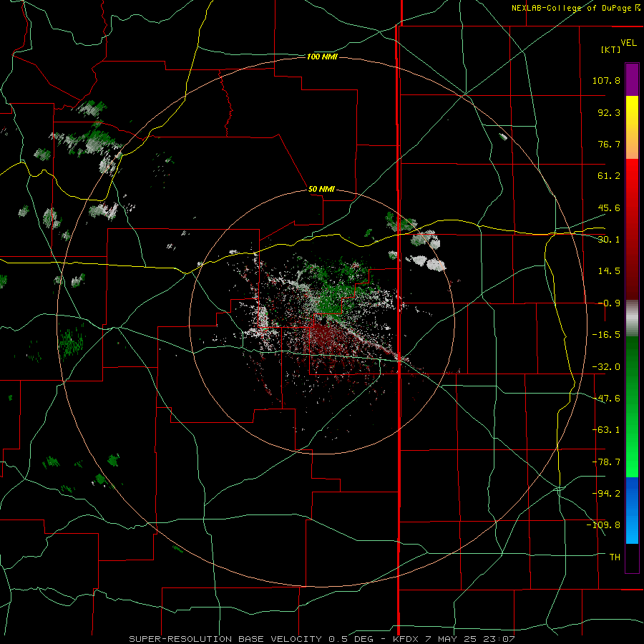Click the Super-Resolution Base Velocity caption
Screen dimensions: 644x644
click(x=322, y=639)
